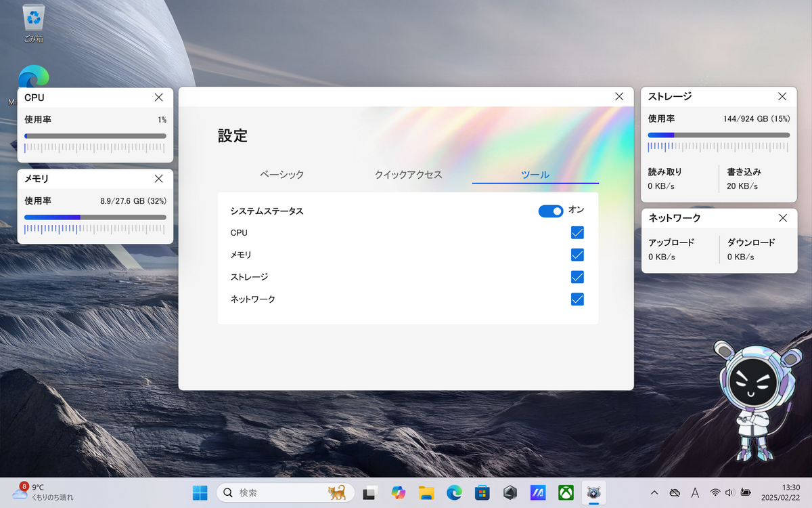The width and height of the screenshot is (812, 508).
Task: Click the battery tray icon
Action: point(746,492)
